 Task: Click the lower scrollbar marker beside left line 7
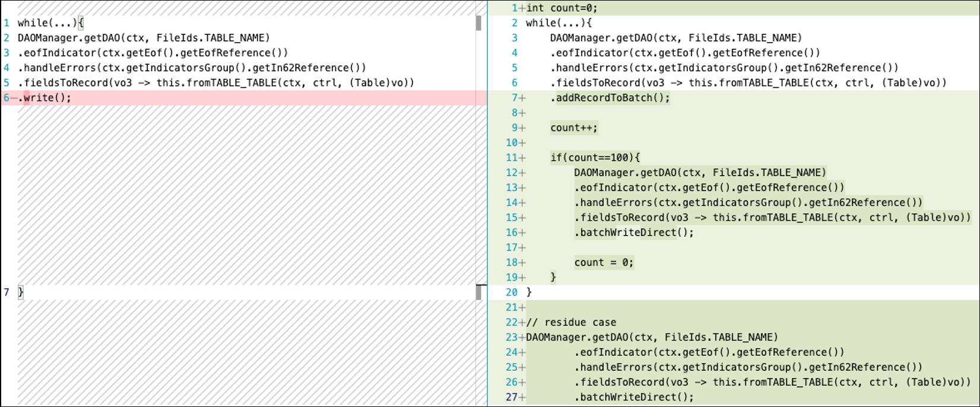pyautogui.click(x=478, y=292)
